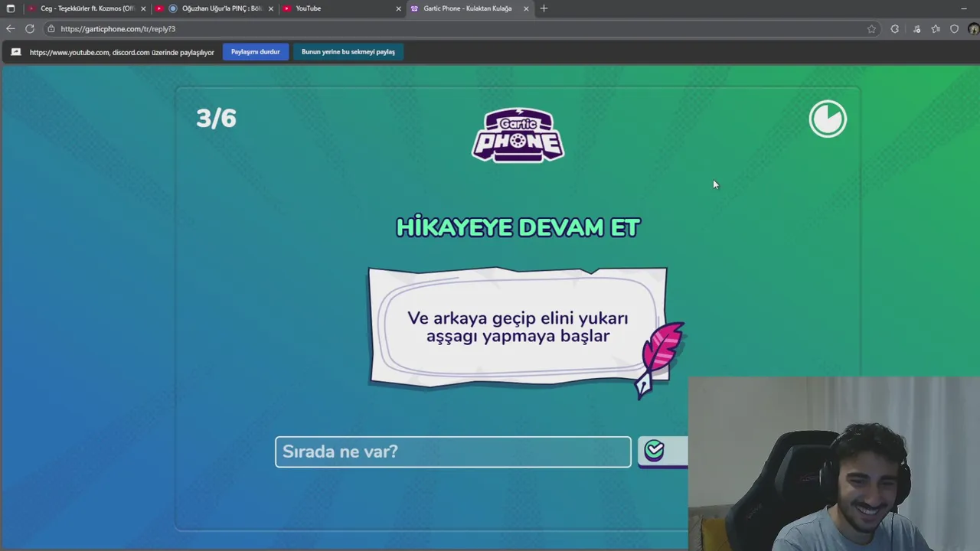
Task: Click the shield icon in the toolbar
Action: pyautogui.click(x=954, y=29)
